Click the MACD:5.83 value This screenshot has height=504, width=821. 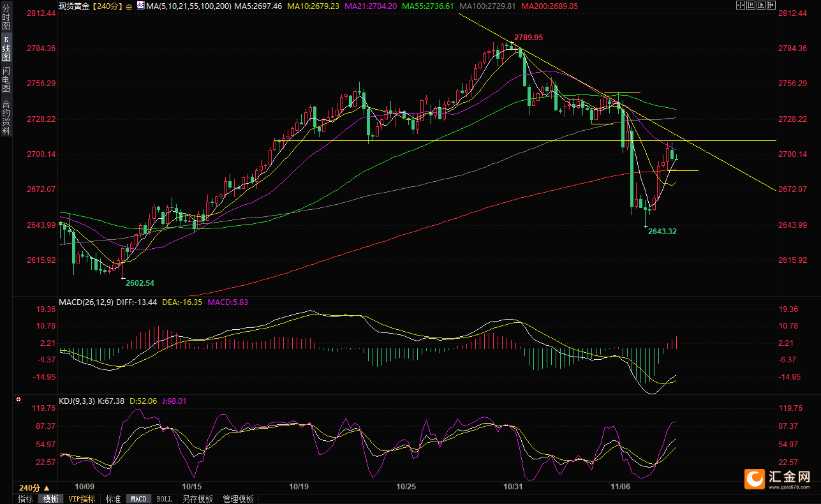coord(228,302)
